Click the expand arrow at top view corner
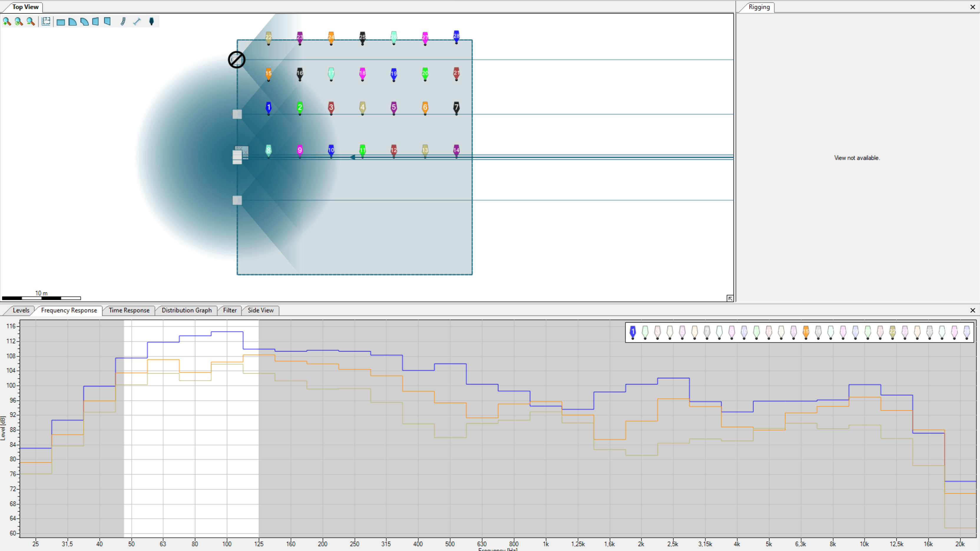980x551 pixels. point(730,298)
